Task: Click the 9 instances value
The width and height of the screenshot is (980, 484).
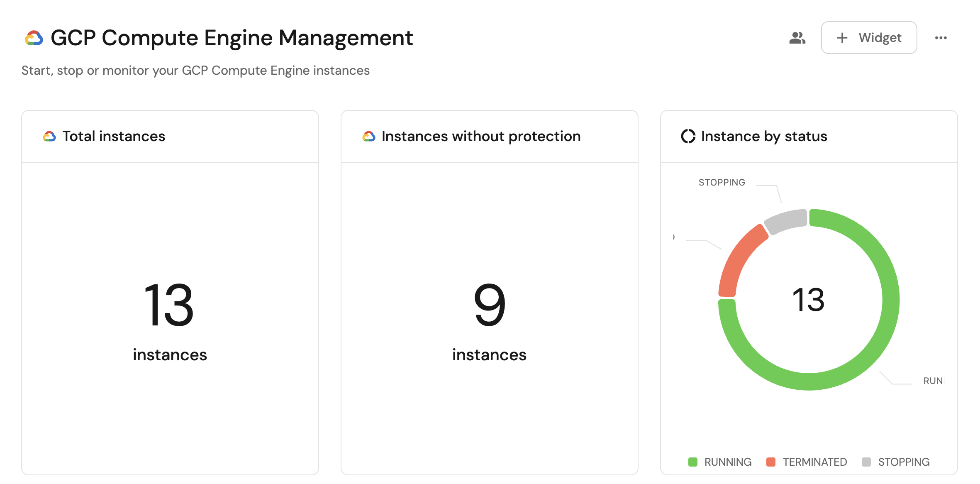Action: tap(489, 305)
